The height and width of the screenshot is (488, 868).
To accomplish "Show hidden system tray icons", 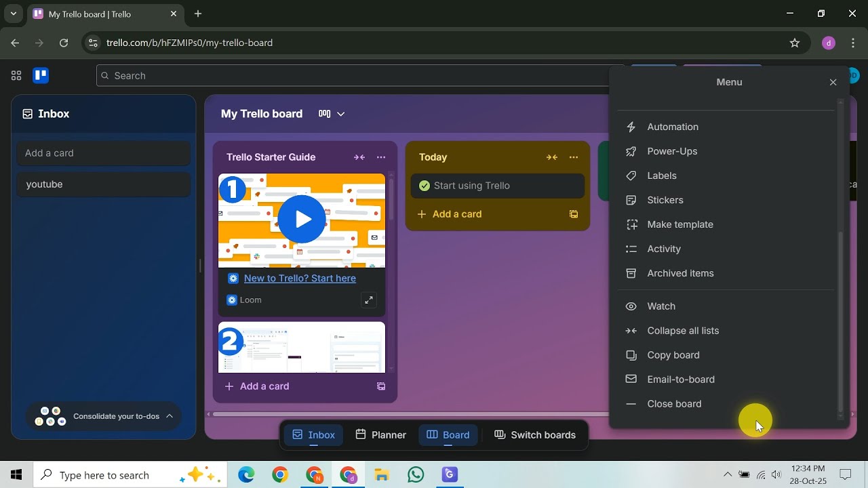I will click(x=728, y=475).
